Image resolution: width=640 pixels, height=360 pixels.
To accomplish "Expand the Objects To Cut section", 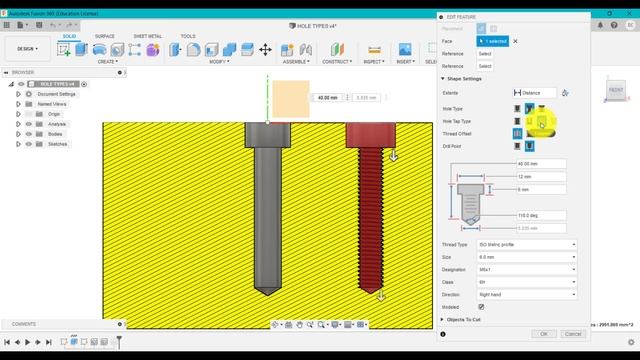I will (x=442, y=320).
